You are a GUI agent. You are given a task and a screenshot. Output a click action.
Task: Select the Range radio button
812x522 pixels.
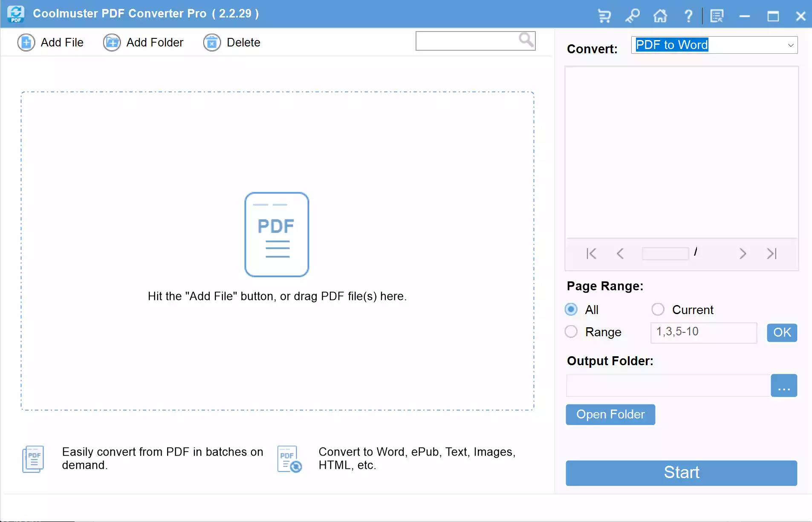point(571,332)
